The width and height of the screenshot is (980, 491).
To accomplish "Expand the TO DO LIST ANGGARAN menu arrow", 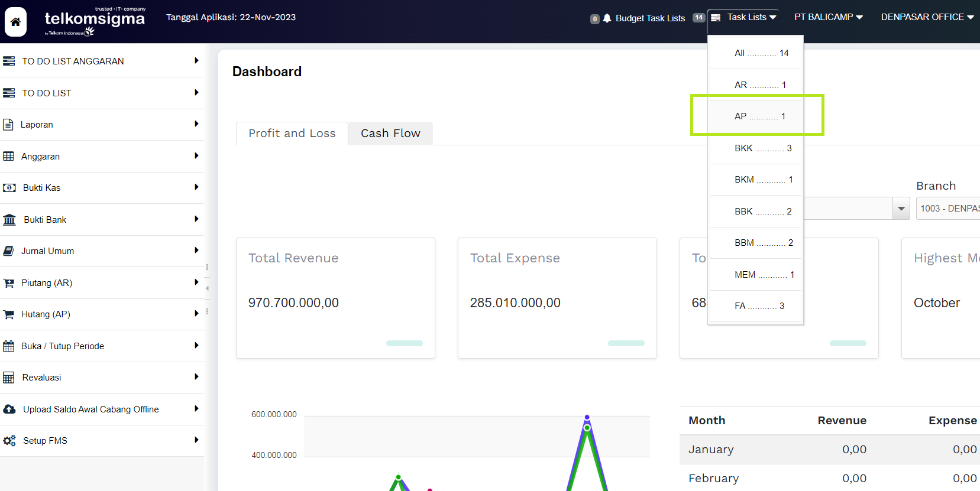I will tap(196, 61).
